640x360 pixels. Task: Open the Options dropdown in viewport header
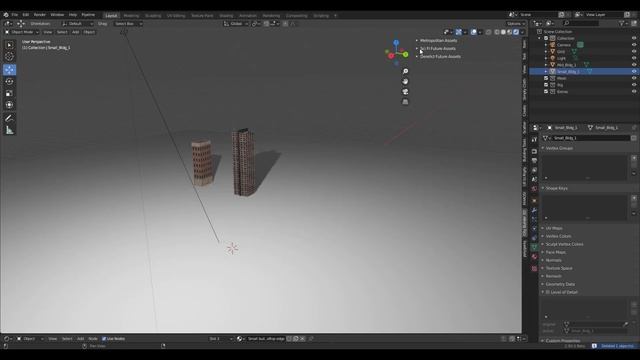point(516,24)
